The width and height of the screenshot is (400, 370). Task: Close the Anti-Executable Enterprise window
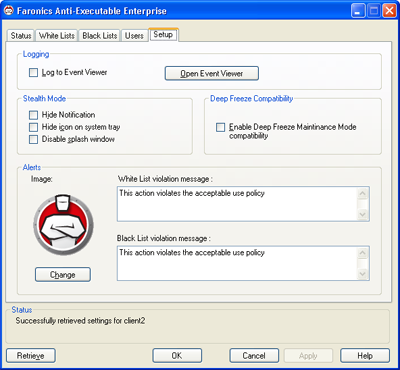[x=389, y=11]
